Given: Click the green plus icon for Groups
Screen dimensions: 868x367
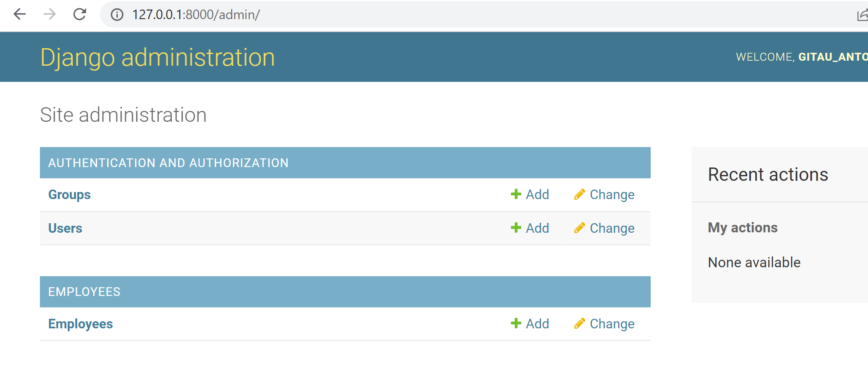Looking at the screenshot, I should (516, 194).
